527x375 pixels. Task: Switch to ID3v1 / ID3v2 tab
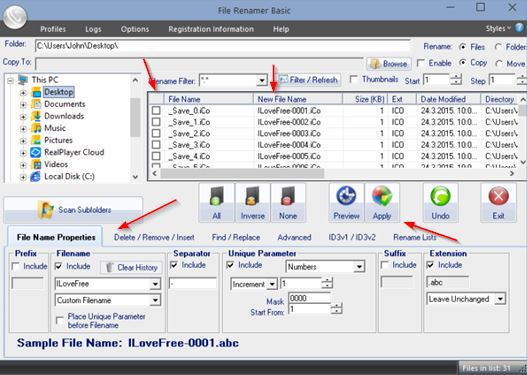tap(352, 237)
